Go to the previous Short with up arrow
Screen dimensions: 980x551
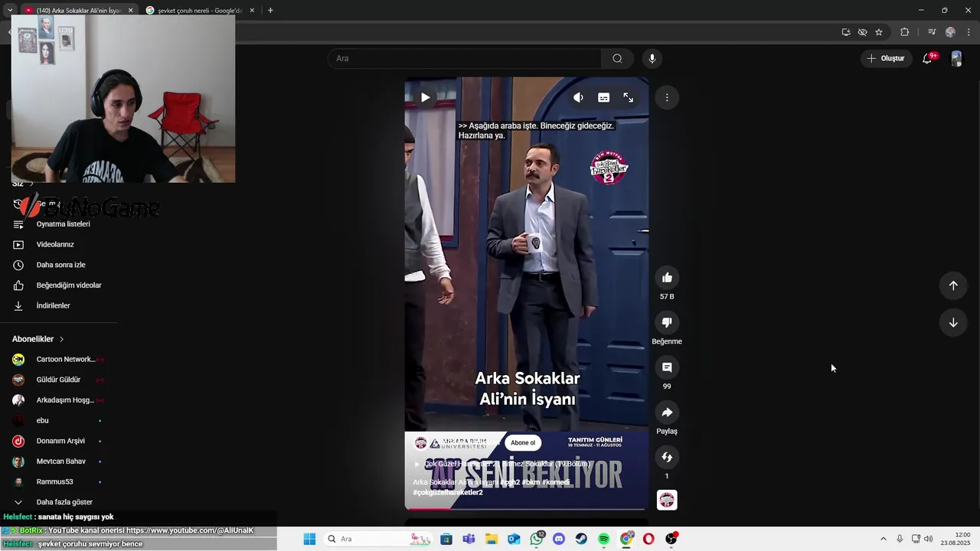pos(953,285)
